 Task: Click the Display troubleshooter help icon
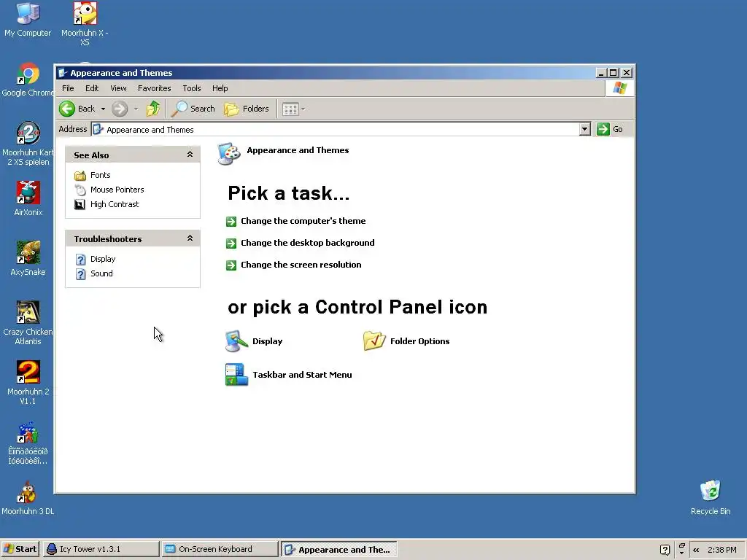80,260
